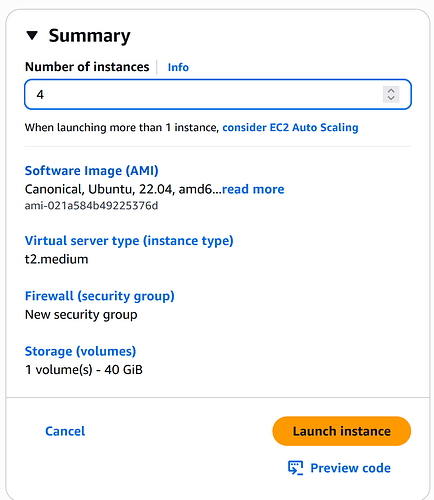Open Info link for Number of instances
The height and width of the screenshot is (500, 434).
[178, 67]
